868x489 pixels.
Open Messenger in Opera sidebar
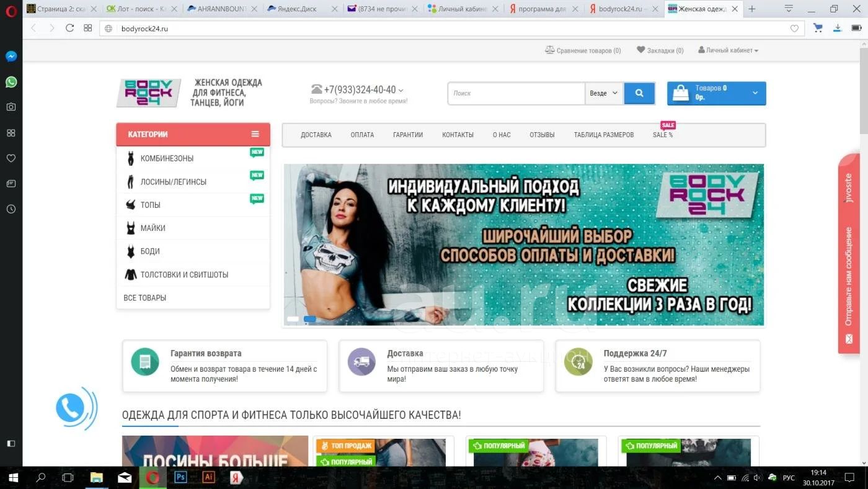pyautogui.click(x=11, y=56)
